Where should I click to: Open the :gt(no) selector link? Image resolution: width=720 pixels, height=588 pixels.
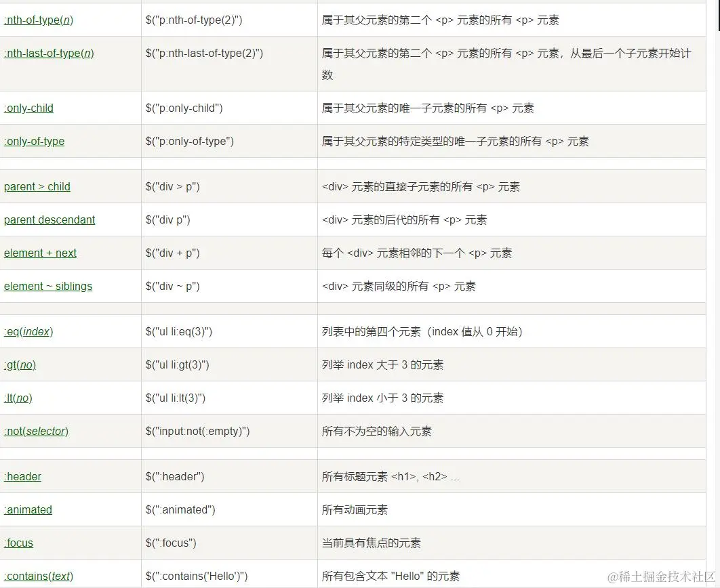tap(20, 364)
